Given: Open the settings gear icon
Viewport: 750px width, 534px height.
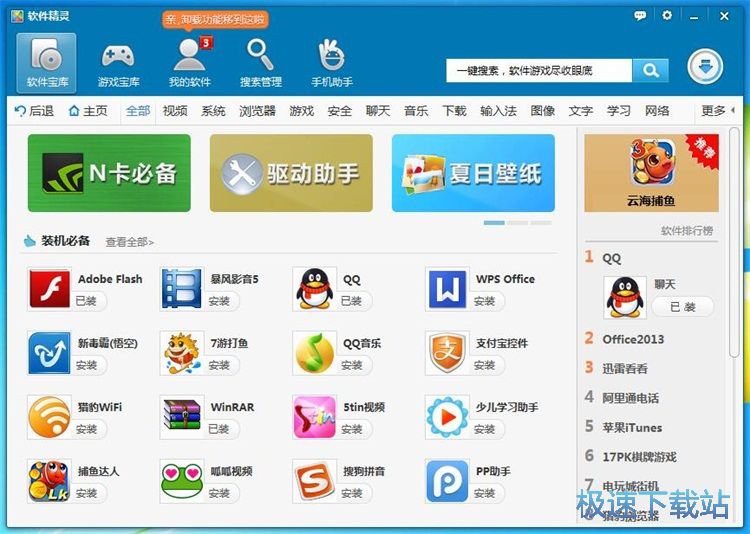Looking at the screenshot, I should pos(667,15).
